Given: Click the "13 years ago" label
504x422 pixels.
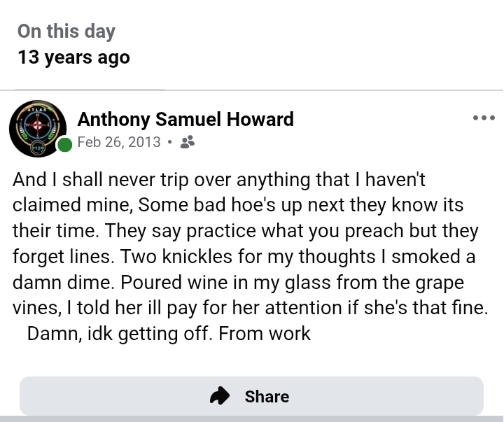Looking at the screenshot, I should coord(74,57).
